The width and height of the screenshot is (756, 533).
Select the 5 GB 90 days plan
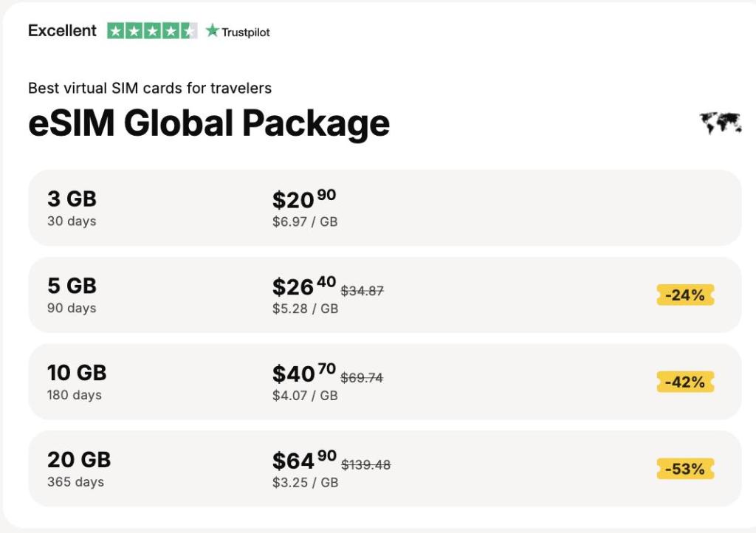(385, 295)
